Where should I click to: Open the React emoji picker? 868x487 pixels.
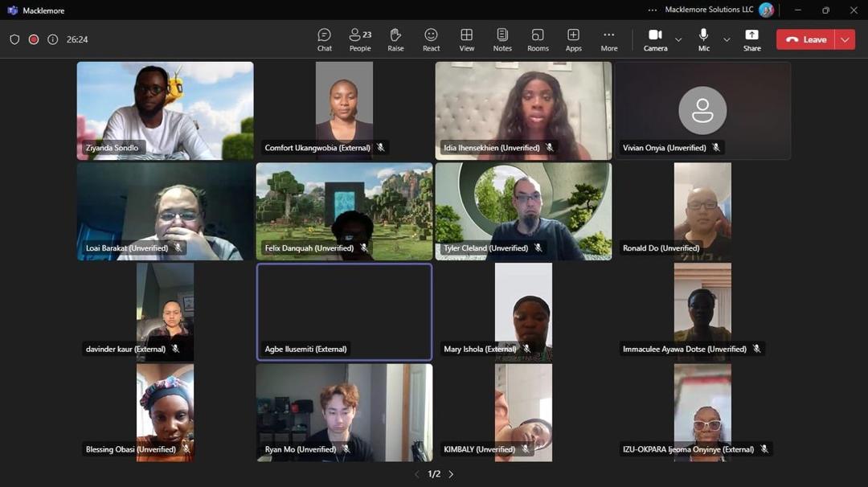pos(431,39)
